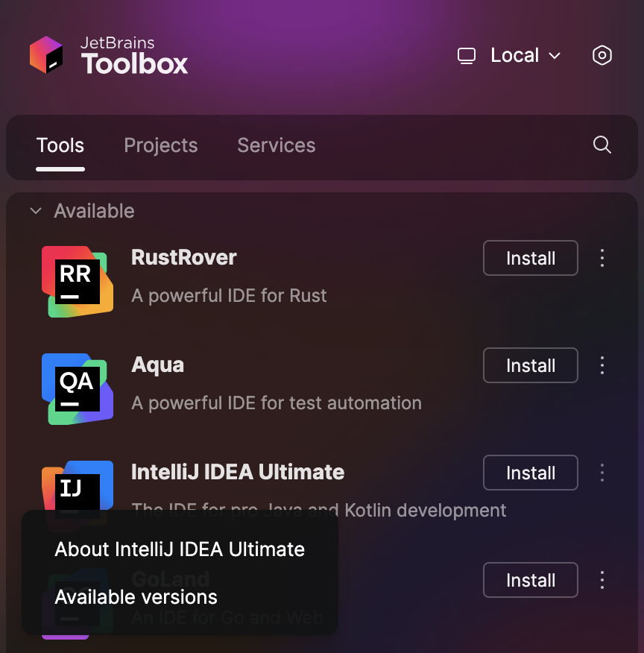The width and height of the screenshot is (644, 653).
Task: Collapse the Available section
Action: coord(36,211)
